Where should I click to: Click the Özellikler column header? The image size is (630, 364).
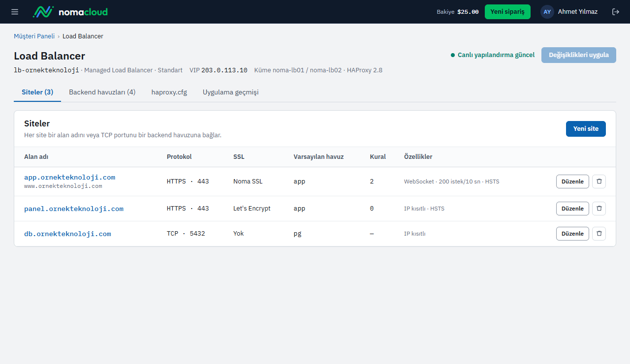418,157
